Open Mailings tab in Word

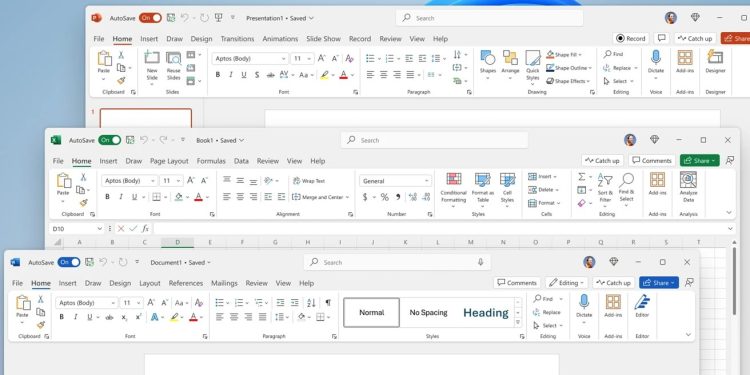(224, 283)
